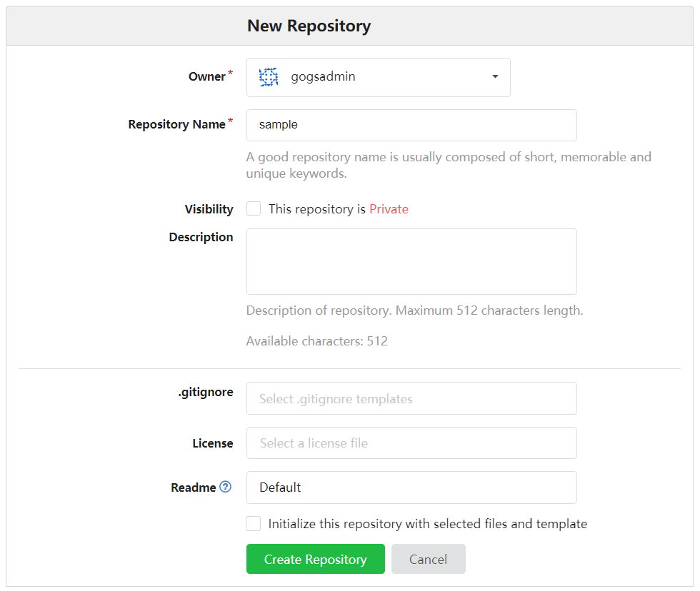The image size is (700, 591).
Task: Click the 'This repository is Private' label
Action: click(x=338, y=209)
